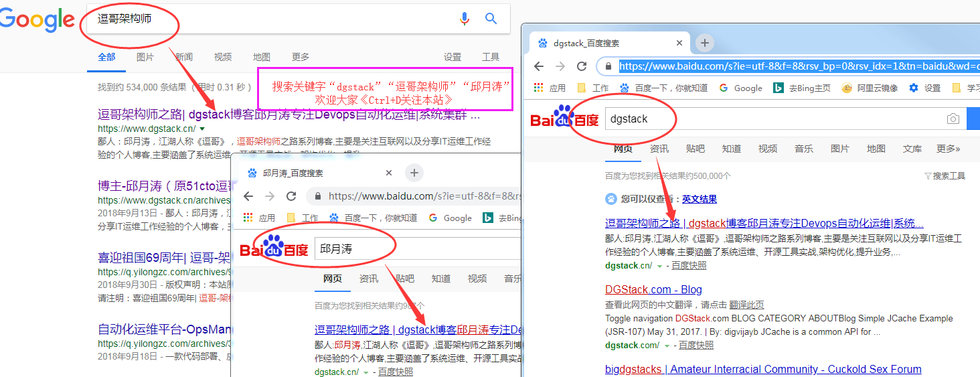Open 搜索工具 filter in dgstack Baidu window
Viewport: 980px width, 377px height.
click(x=945, y=175)
